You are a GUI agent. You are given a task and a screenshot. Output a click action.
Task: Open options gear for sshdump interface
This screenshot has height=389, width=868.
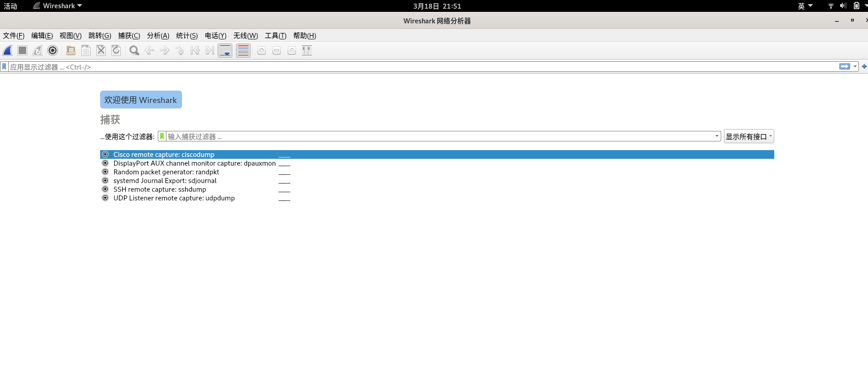tap(105, 189)
